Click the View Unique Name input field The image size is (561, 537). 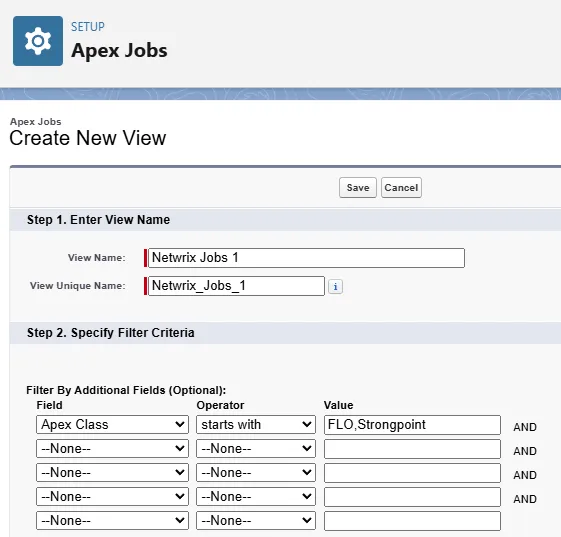click(x=236, y=286)
